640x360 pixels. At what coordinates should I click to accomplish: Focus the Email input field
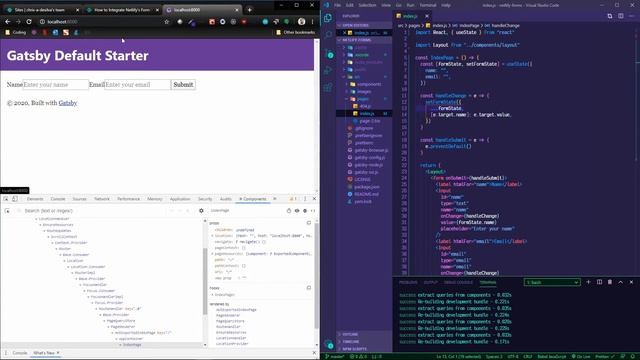[138, 84]
